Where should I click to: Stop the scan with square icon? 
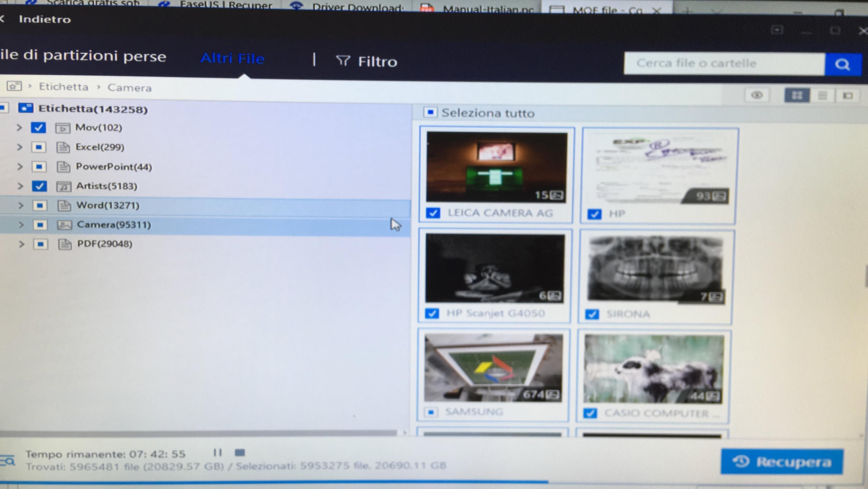(x=240, y=452)
